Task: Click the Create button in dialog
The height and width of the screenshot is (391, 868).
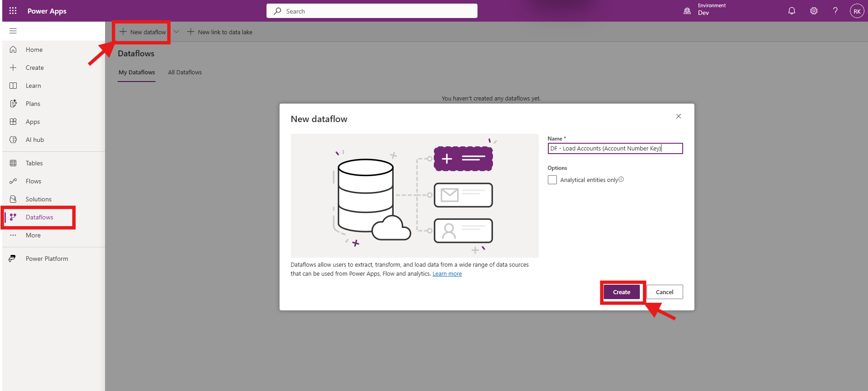Action: pos(621,292)
